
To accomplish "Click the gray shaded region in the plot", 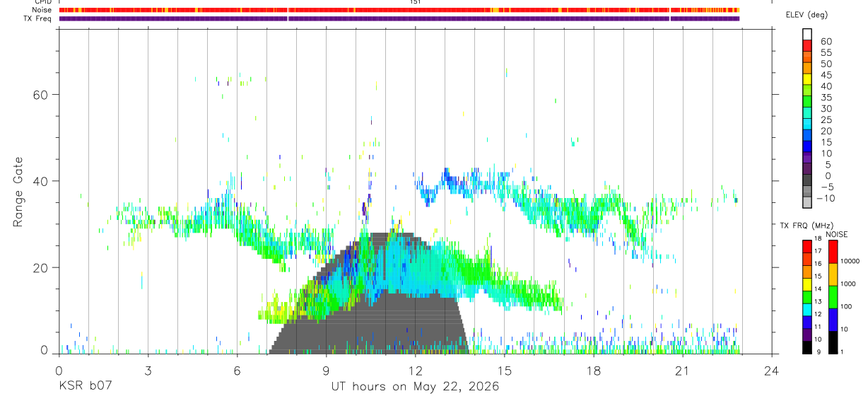I will click(368, 325).
